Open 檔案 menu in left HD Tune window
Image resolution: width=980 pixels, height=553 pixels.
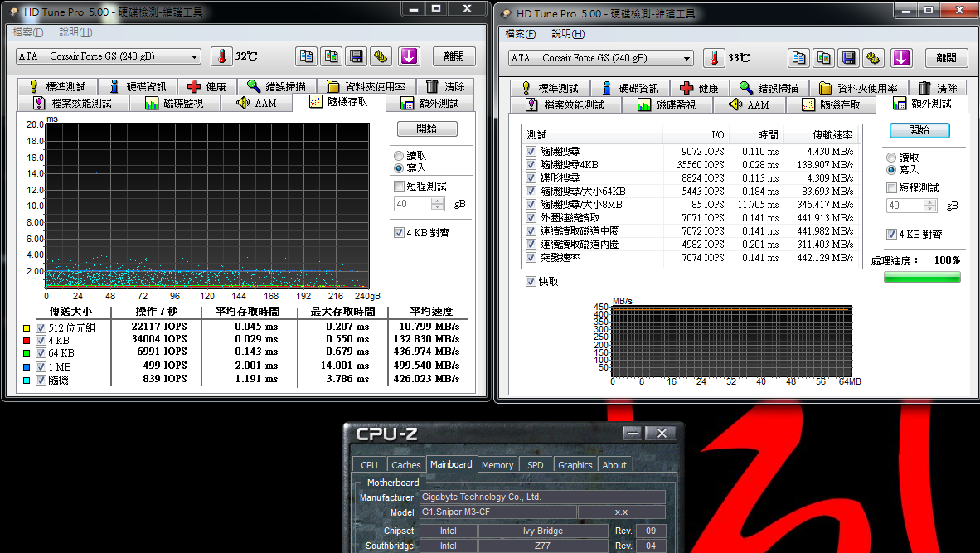coord(28,32)
